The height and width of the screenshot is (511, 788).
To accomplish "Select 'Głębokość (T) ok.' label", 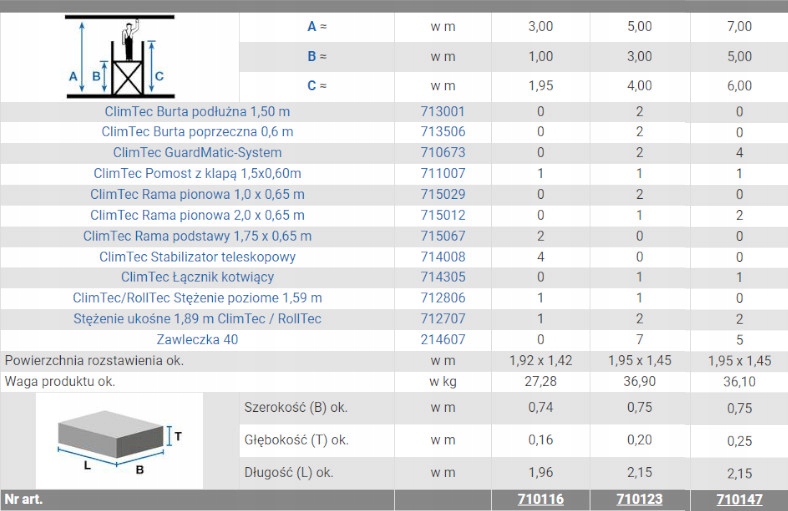I will (296, 440).
